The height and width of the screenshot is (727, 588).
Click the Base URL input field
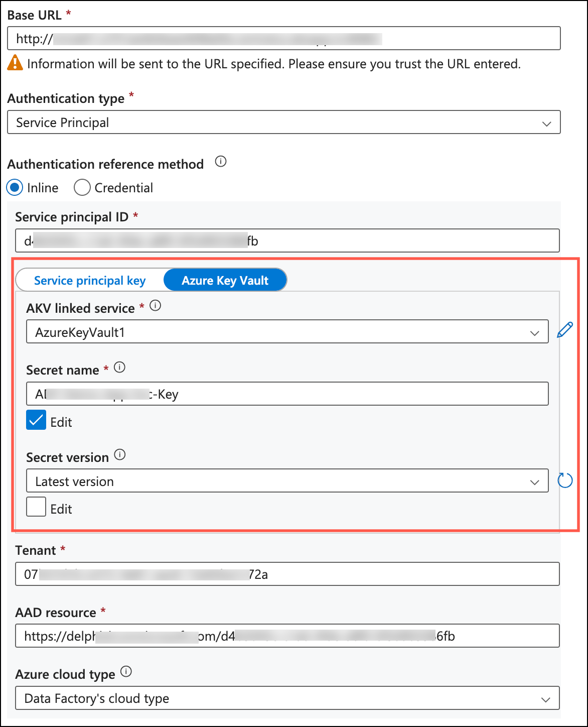pyautogui.click(x=283, y=39)
